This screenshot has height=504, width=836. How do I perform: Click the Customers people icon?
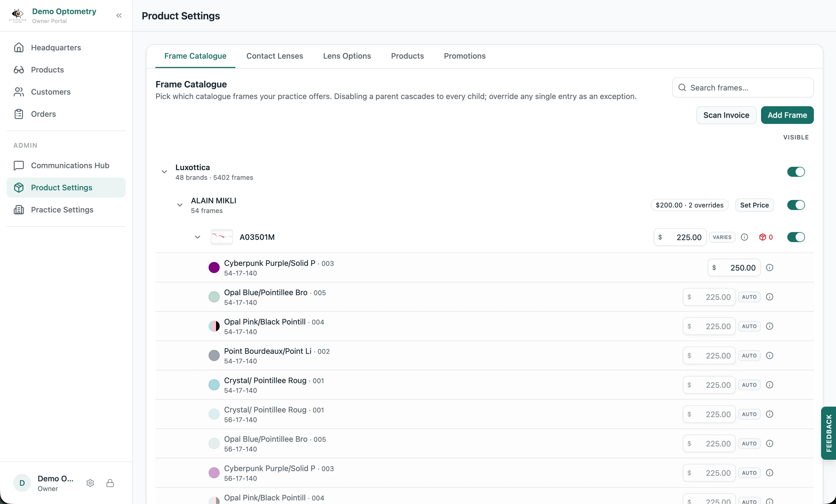(19, 92)
